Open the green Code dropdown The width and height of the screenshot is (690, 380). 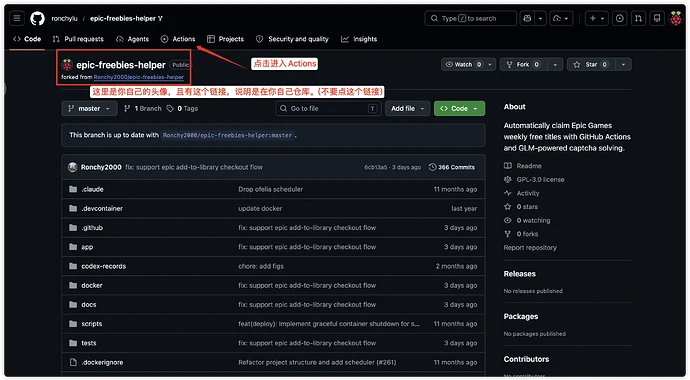tap(459, 109)
